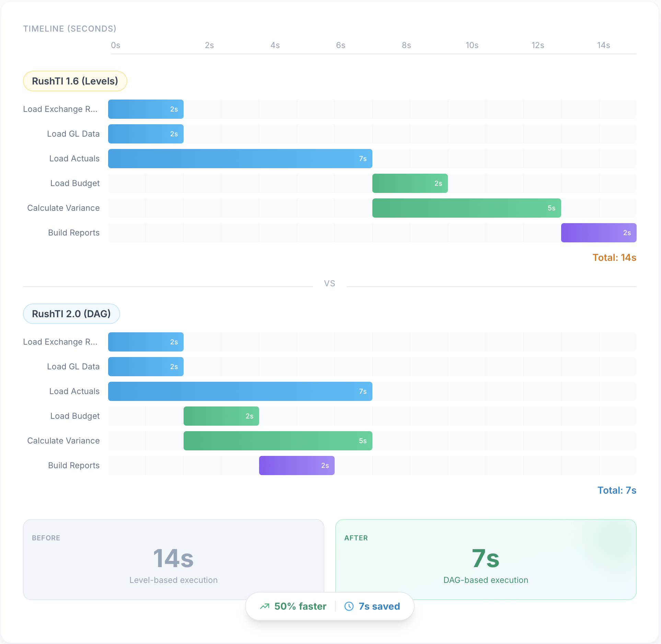Click the Total: 7s label

616,490
